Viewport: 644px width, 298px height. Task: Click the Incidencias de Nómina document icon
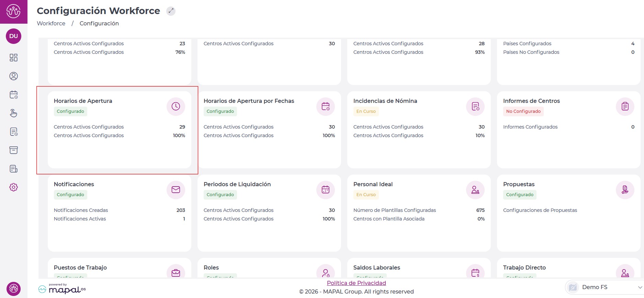click(475, 106)
